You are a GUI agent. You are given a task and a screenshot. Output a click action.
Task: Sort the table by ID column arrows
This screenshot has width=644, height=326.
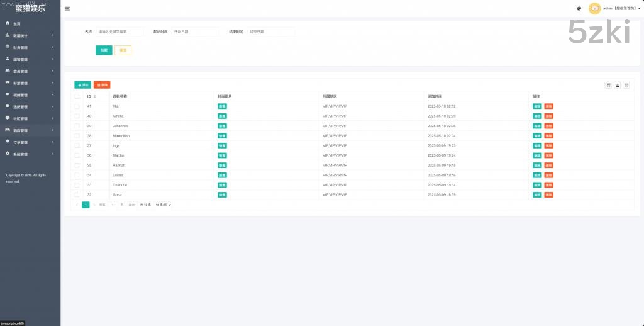click(x=94, y=96)
